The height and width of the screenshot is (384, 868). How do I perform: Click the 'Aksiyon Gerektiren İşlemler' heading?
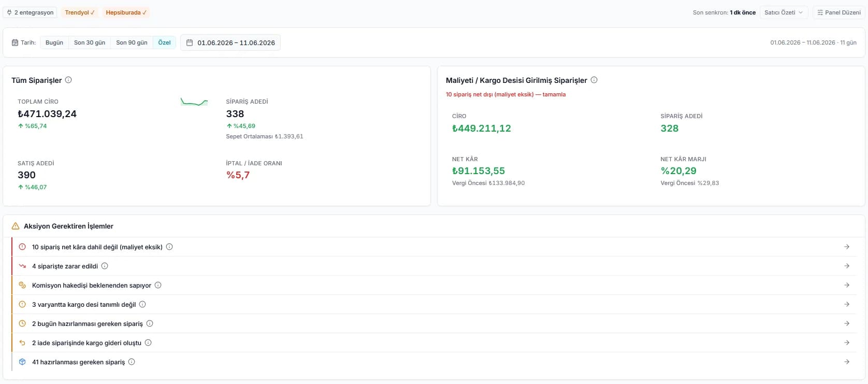[x=68, y=226]
